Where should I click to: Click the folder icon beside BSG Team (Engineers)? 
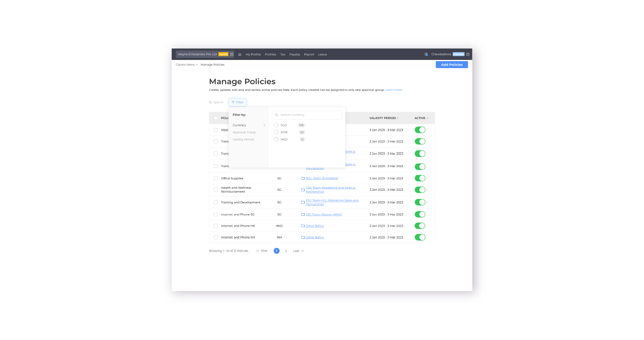pyautogui.click(x=303, y=178)
